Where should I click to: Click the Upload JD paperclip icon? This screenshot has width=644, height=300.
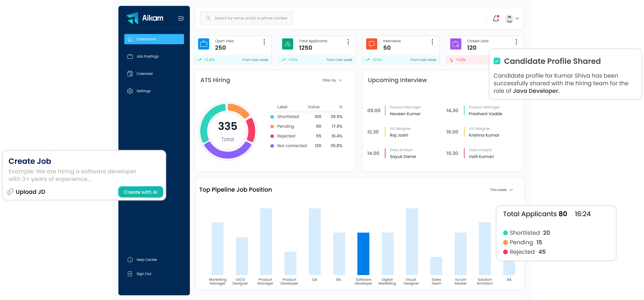pyautogui.click(x=10, y=192)
